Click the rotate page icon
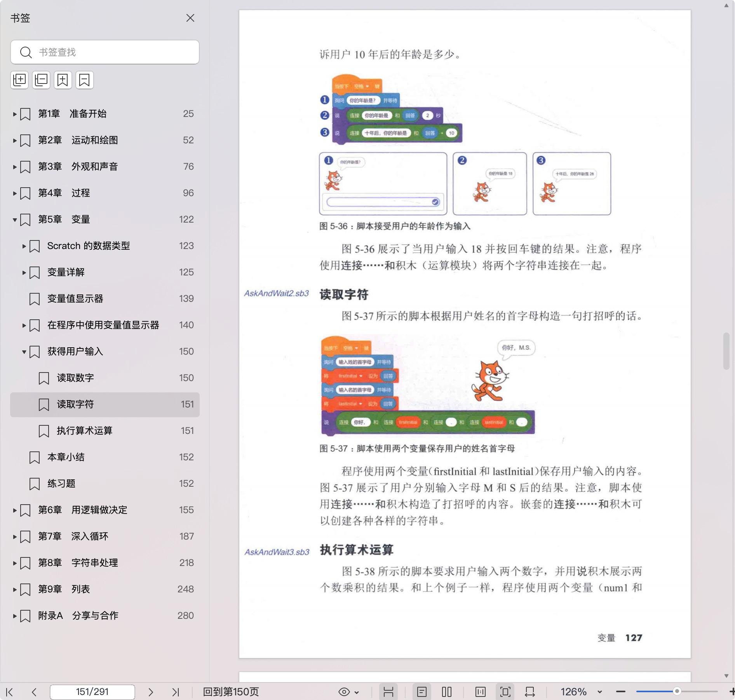Viewport: 735px width, 700px height. point(530,692)
